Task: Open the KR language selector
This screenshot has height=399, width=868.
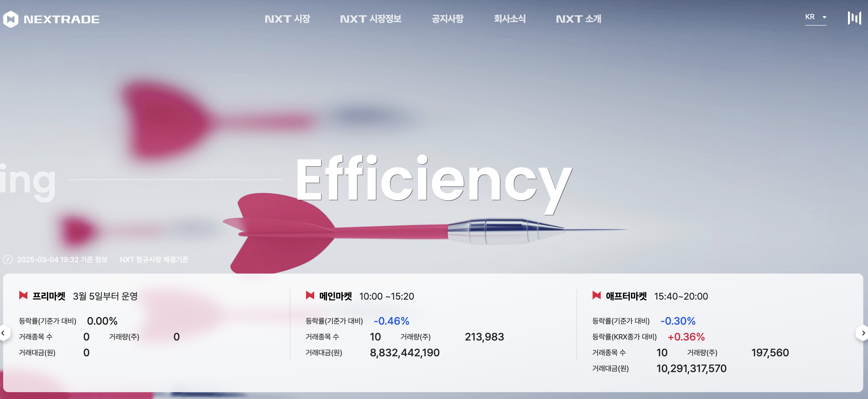Action: pyautogui.click(x=810, y=17)
